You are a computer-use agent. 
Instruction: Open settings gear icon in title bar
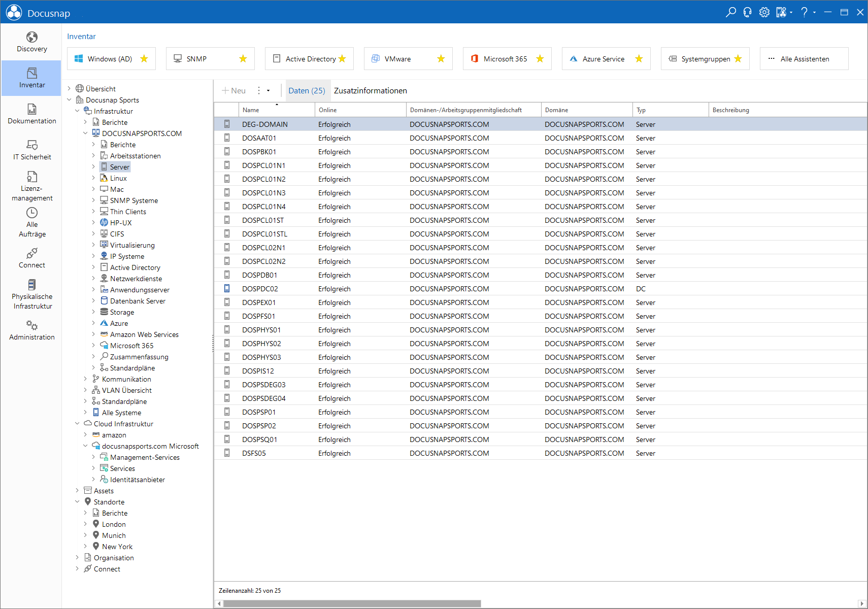coord(764,12)
